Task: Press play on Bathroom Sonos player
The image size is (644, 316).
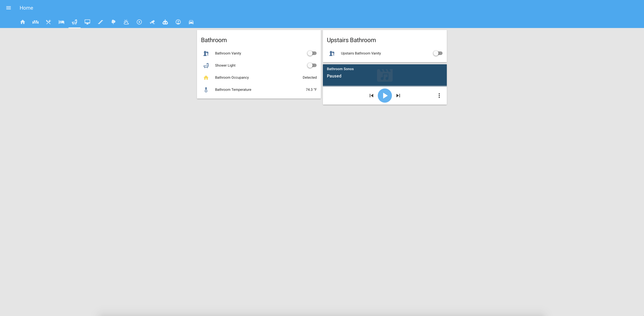Action: pyautogui.click(x=385, y=95)
